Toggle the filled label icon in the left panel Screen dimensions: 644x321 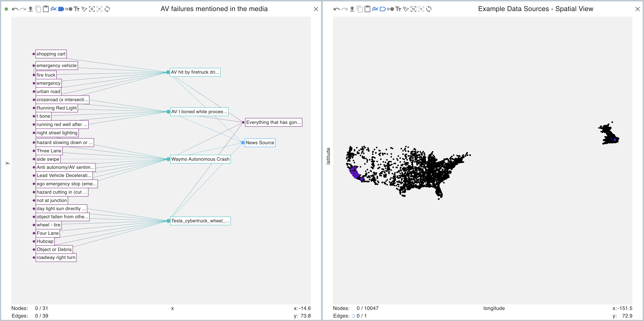tap(61, 9)
